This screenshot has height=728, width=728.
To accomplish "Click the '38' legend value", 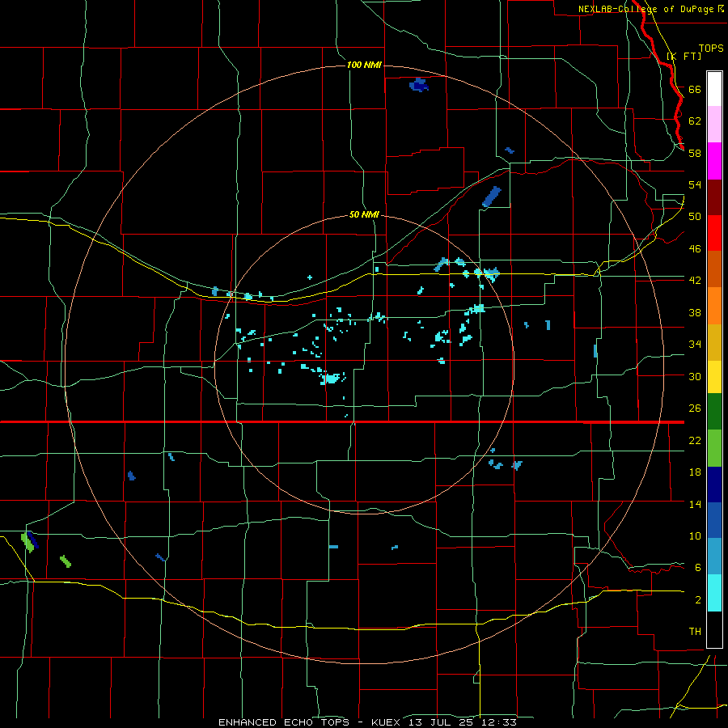I will pos(695,312).
